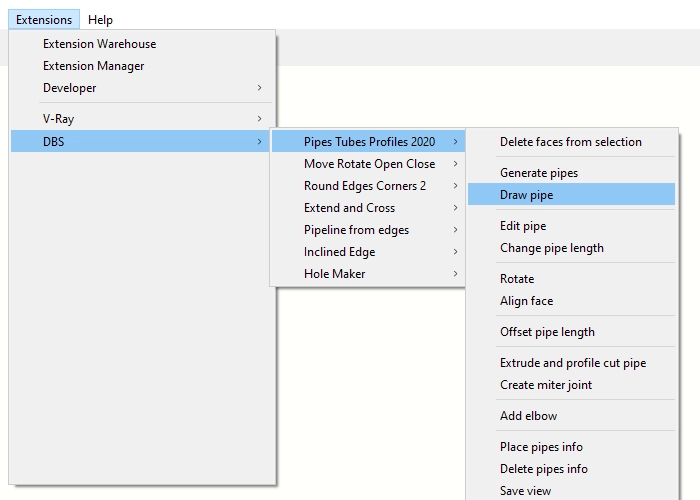
Task: Choose Delete pipes info
Action: (571, 468)
